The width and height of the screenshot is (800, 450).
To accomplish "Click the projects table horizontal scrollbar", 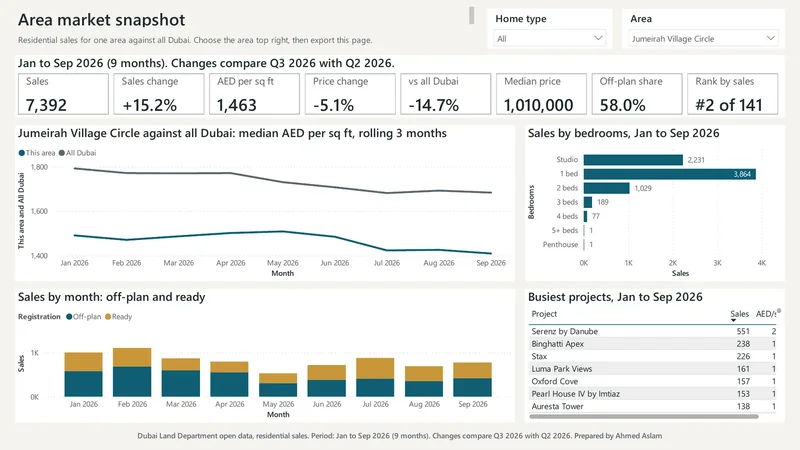I will (x=644, y=416).
